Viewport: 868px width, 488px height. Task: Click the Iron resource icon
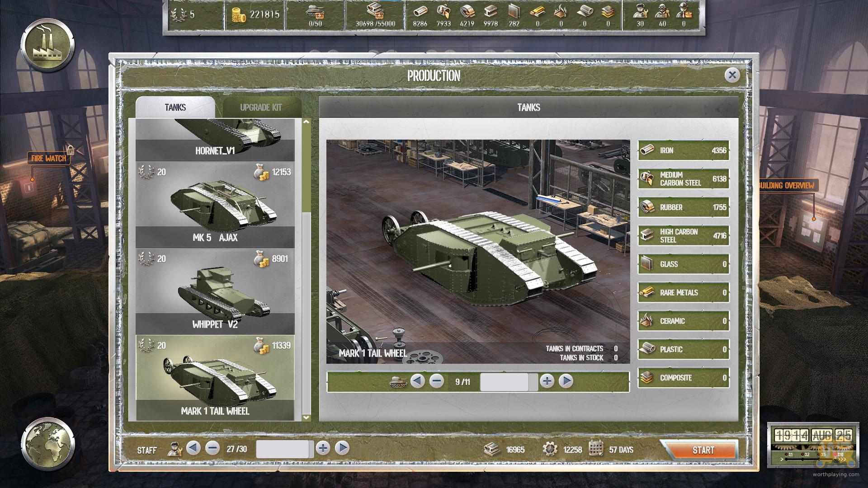(x=647, y=150)
